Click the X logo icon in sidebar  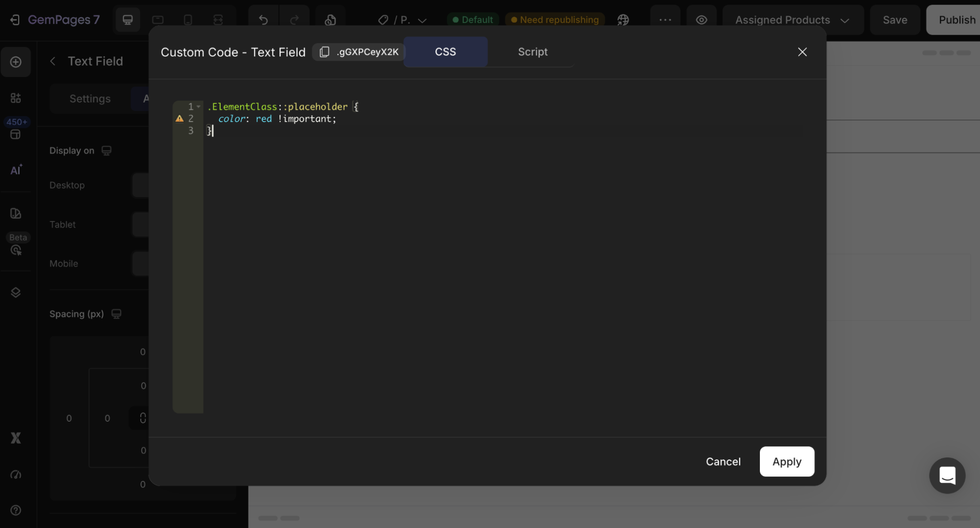(16, 438)
